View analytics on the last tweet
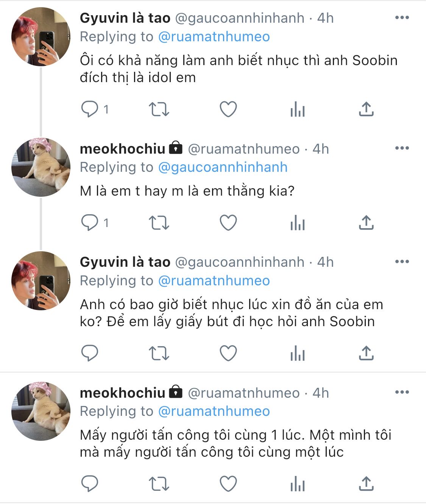The height and width of the screenshot is (504, 426). click(298, 484)
